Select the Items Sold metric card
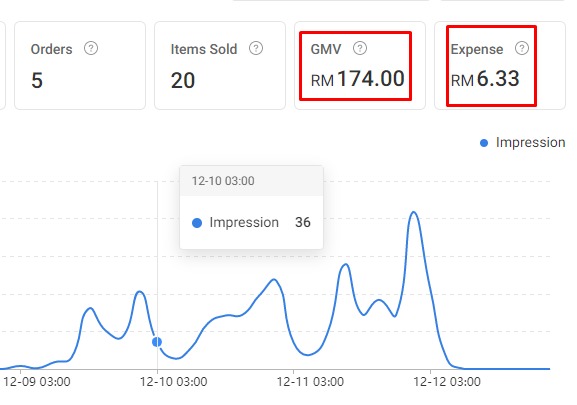Viewport: 577px width, 405px height. pos(220,65)
